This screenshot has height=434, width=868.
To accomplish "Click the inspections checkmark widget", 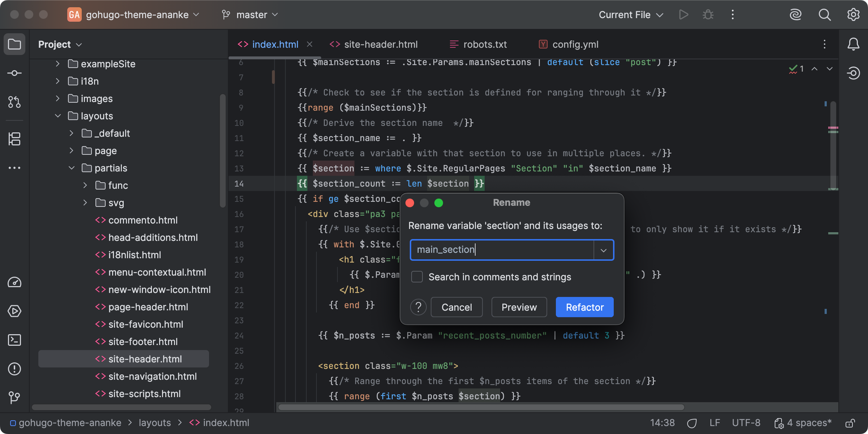I will pos(796,69).
